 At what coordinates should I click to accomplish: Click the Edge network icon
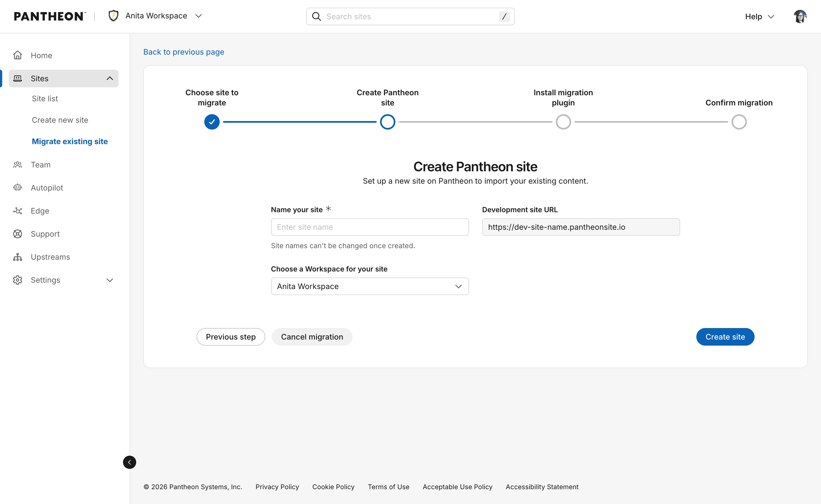[18, 211]
